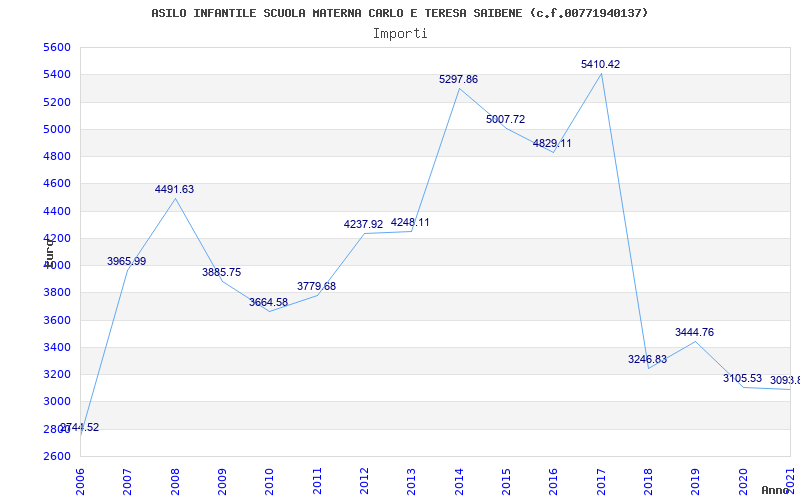This screenshot has width=800, height=500.
Task: Click the x-axis year 2017
Action: [601, 481]
